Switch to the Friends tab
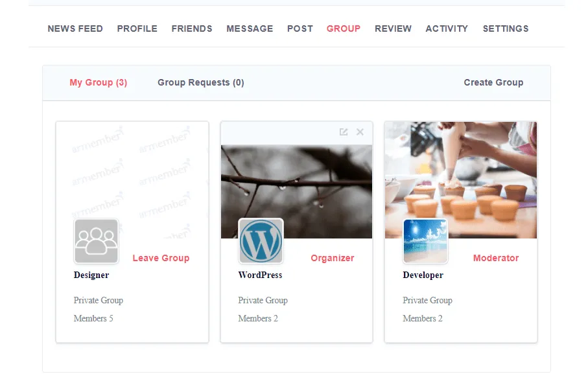The width and height of the screenshot is (588, 383). 192,29
